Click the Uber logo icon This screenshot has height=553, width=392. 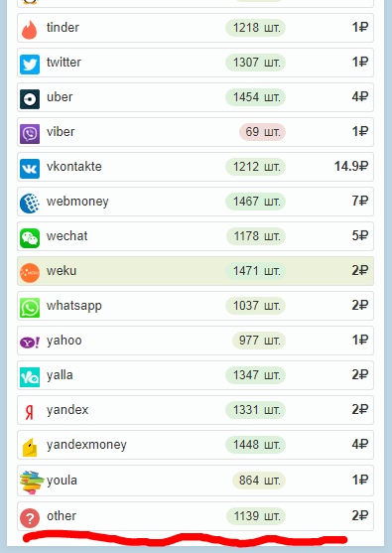coord(30,99)
